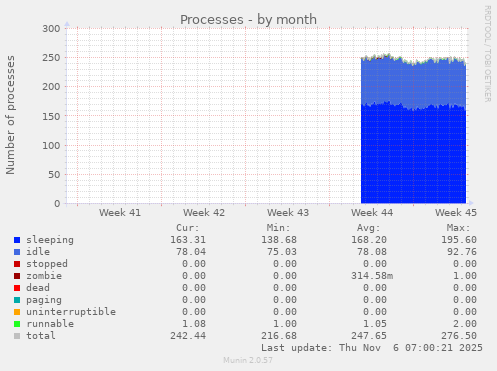497x371 pixels.
Task: Click the runnable legend color swatch
Action: 17,324
